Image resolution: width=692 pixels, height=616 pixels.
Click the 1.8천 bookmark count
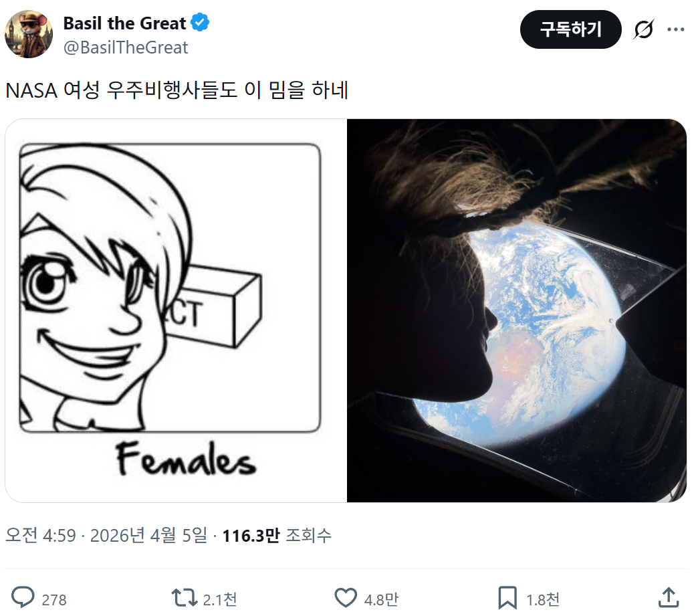(x=543, y=599)
